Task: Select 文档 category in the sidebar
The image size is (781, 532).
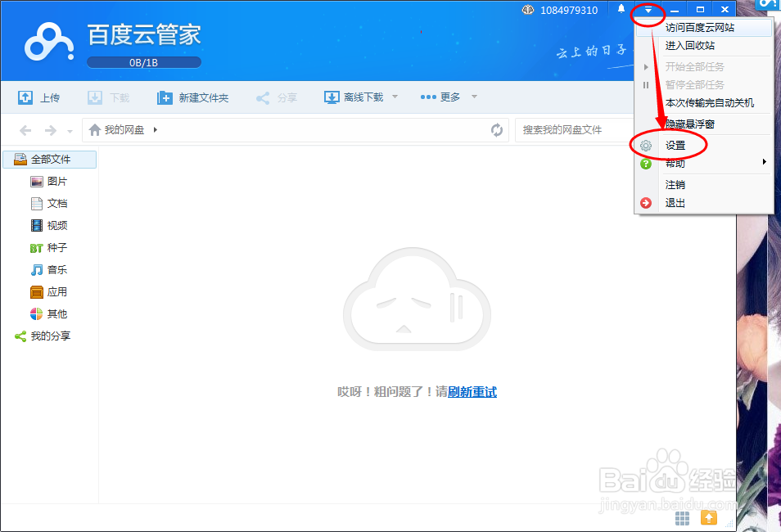Action: coord(49,203)
